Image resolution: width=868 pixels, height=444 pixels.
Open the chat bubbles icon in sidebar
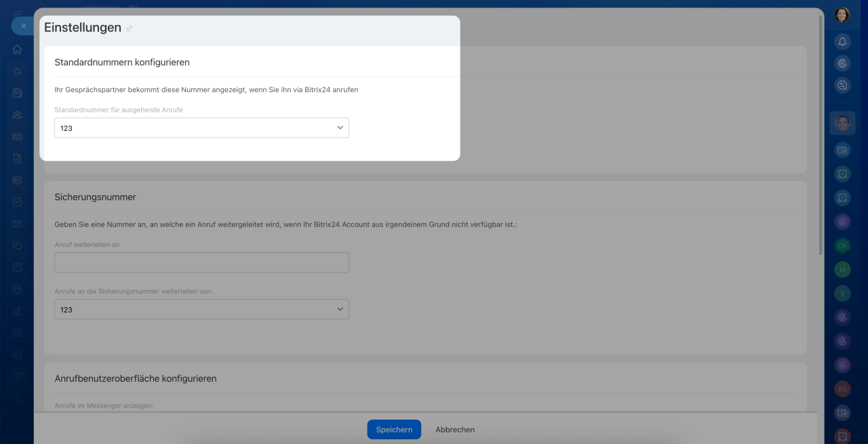[x=17, y=245]
